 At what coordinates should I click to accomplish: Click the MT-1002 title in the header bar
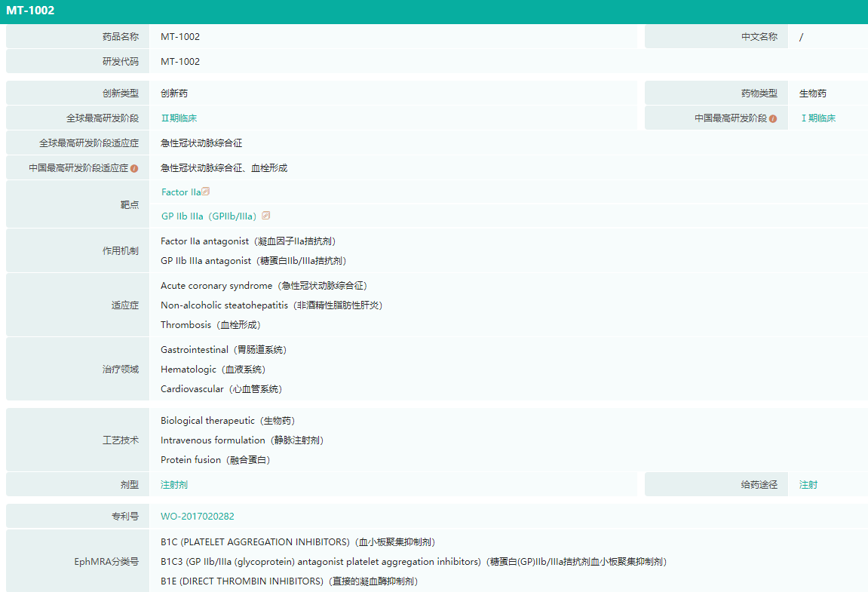pyautogui.click(x=30, y=11)
